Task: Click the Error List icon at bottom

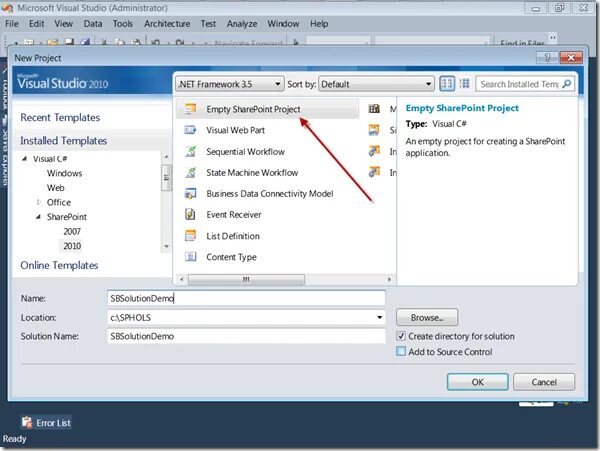Action: [27, 423]
